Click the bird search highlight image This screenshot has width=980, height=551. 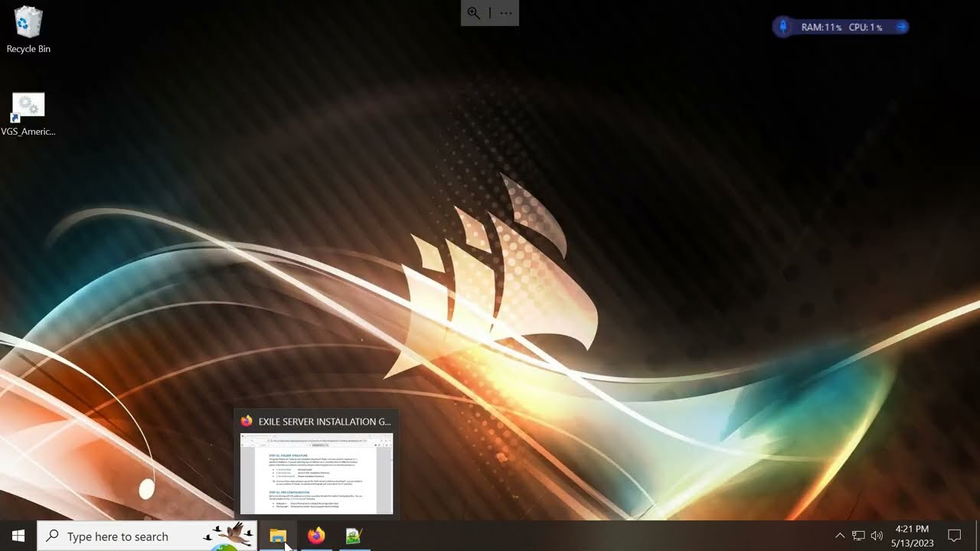230,536
